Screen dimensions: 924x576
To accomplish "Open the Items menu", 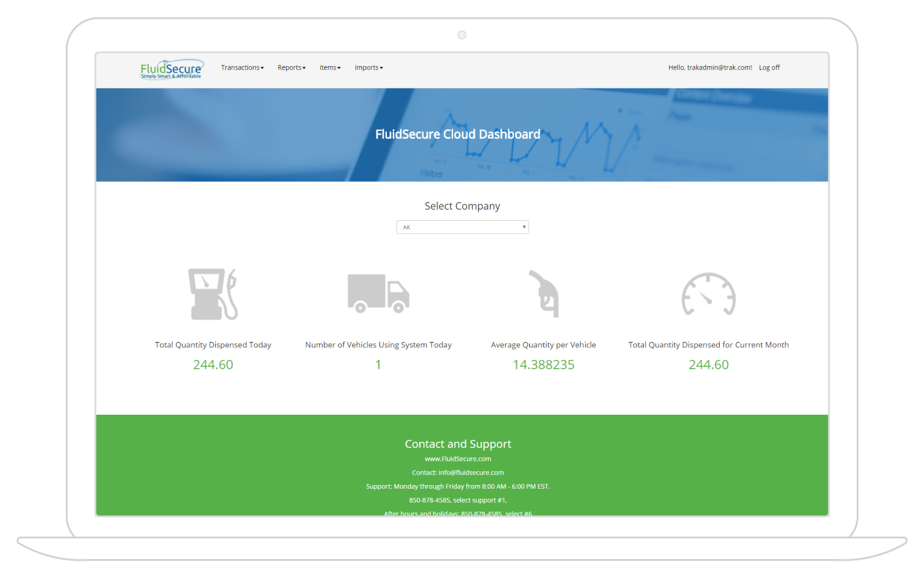I will tap(330, 67).
